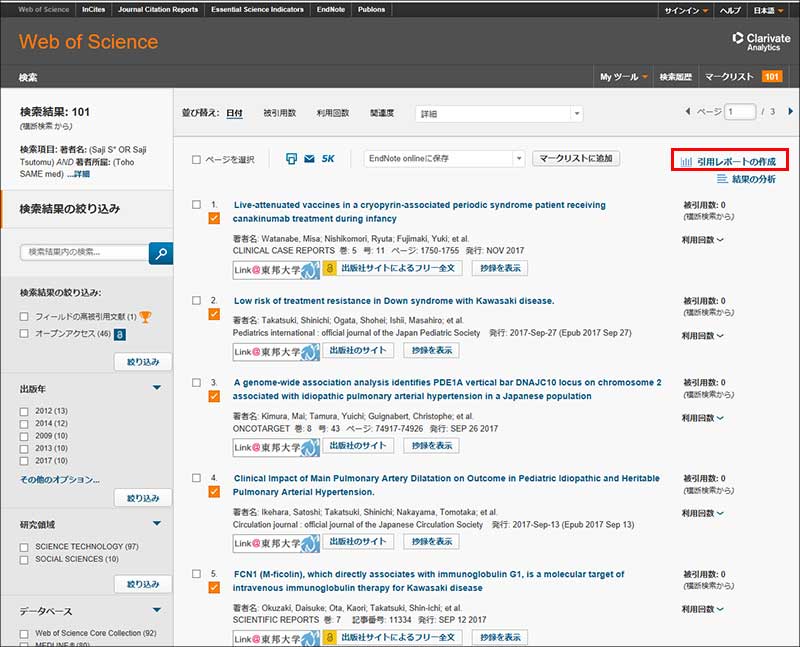The image size is (800, 647).
Task: Click the 5K export icon
Action: [x=328, y=159]
